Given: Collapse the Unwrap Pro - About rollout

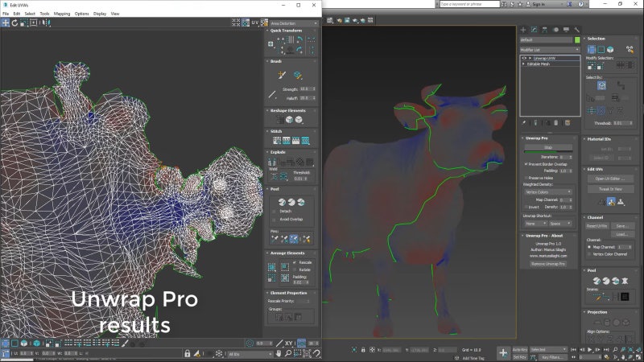Looking at the screenshot, I should pos(543,236).
